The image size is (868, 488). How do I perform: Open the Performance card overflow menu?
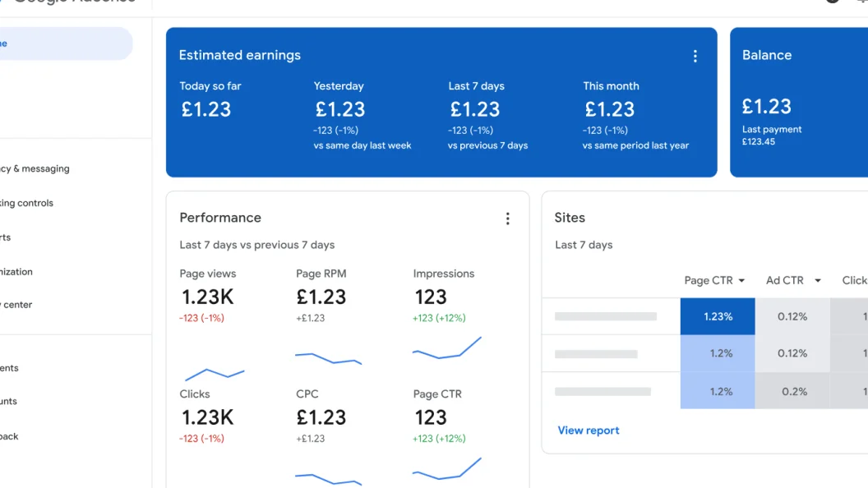[x=508, y=218]
